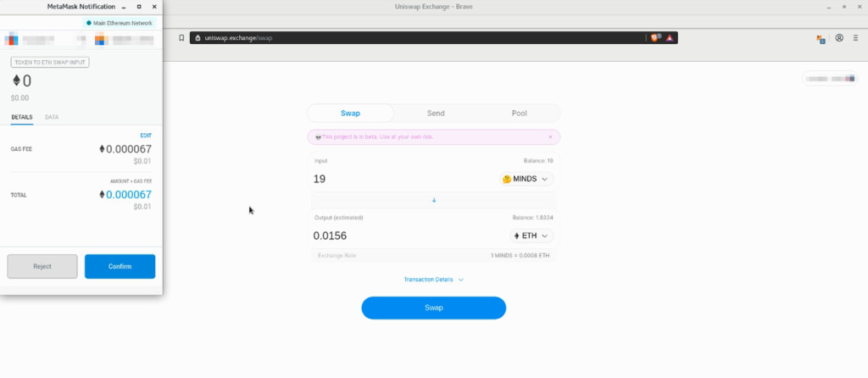Open the Main Ethereum Network selector
The height and width of the screenshot is (378, 868).
click(119, 23)
